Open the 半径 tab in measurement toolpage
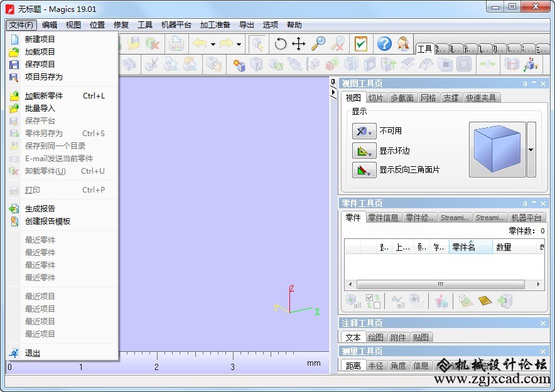555x392 pixels. 375,366
